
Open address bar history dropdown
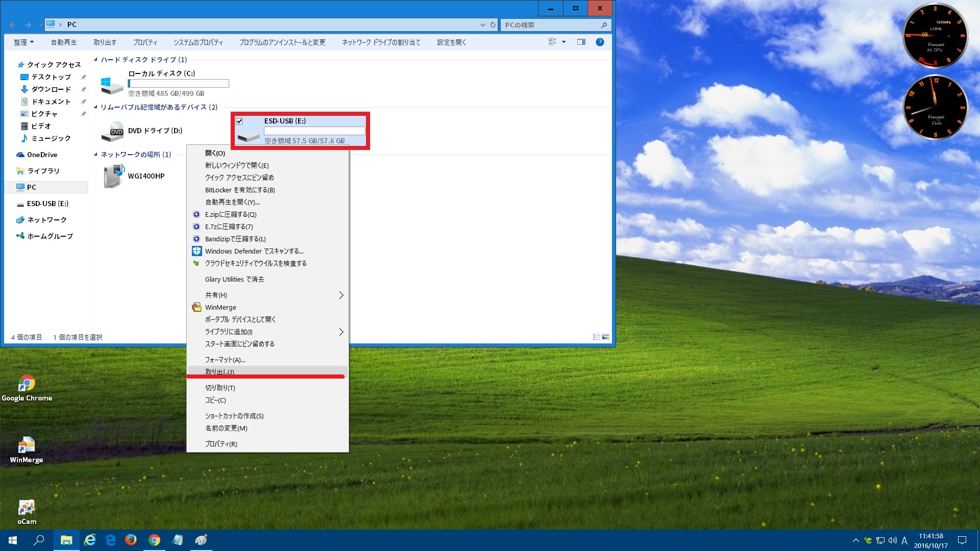click(483, 24)
